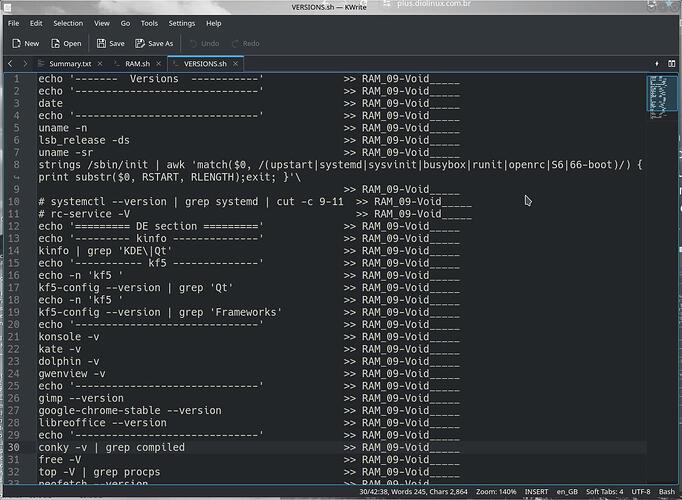Close the RAM.sh tab
This screenshot has width=682, height=500.
[x=159, y=64]
